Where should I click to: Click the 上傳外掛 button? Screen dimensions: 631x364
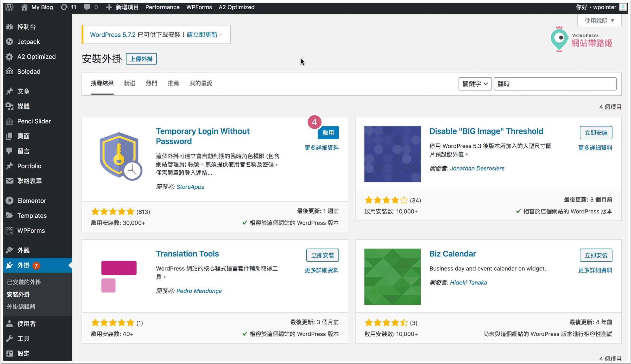pyautogui.click(x=141, y=59)
